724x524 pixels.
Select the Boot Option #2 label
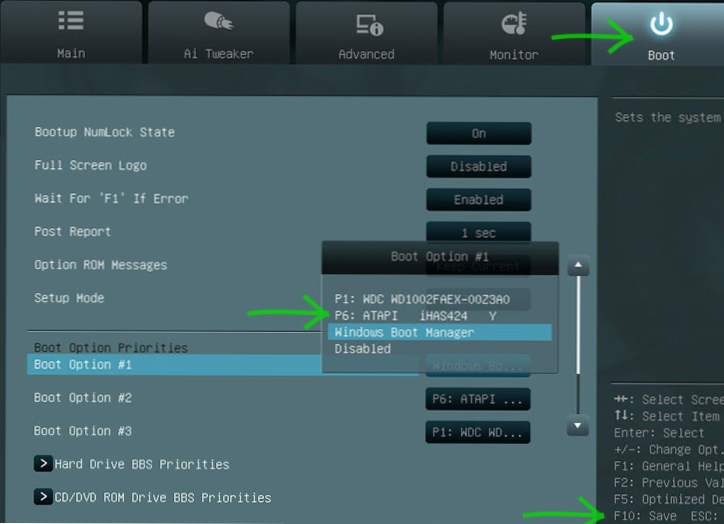(x=83, y=398)
